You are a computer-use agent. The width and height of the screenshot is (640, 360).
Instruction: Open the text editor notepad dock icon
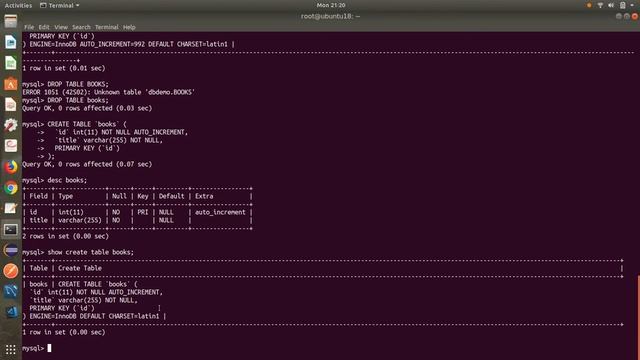point(11,209)
